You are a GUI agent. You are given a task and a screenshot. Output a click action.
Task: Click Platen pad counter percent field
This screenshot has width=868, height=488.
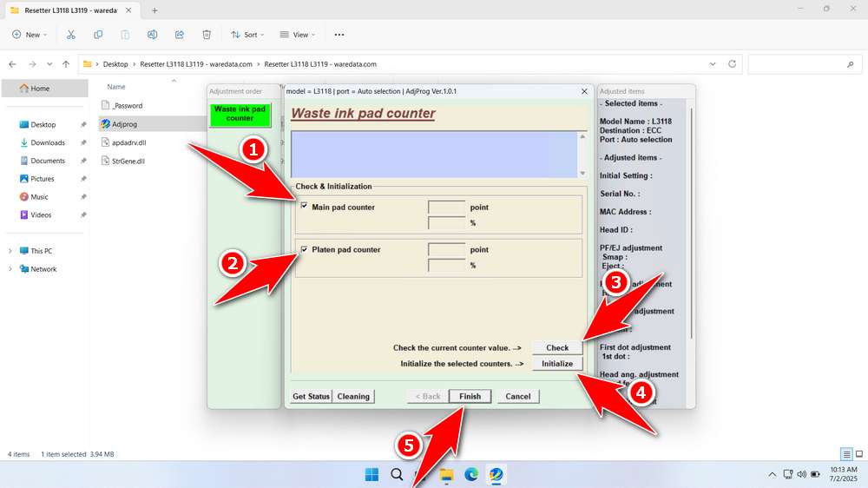click(446, 266)
